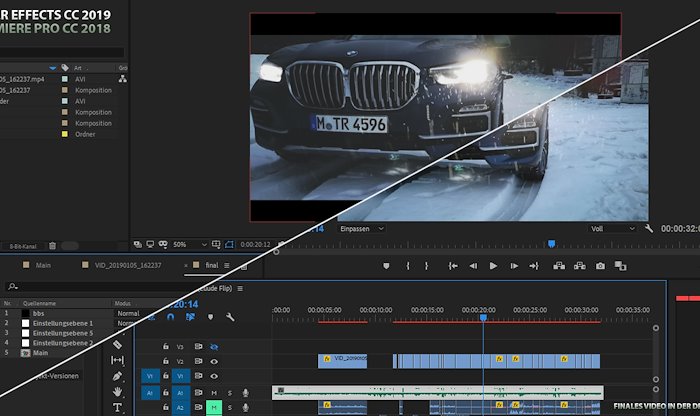Jump to the Out point

534,266
